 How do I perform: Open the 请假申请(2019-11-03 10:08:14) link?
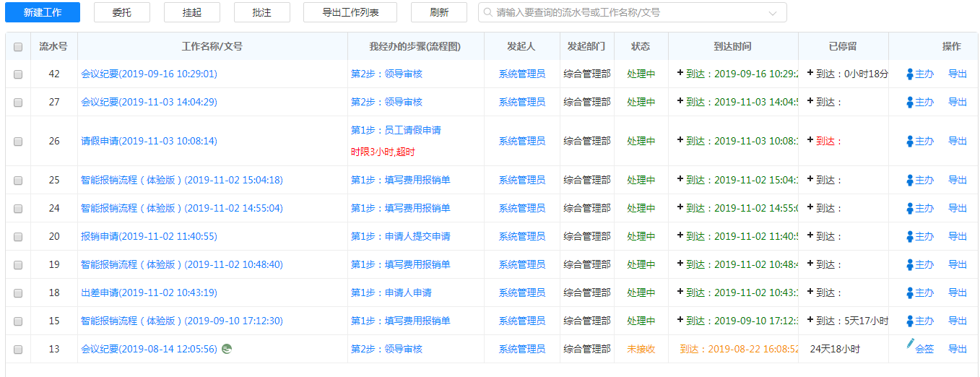pos(149,142)
